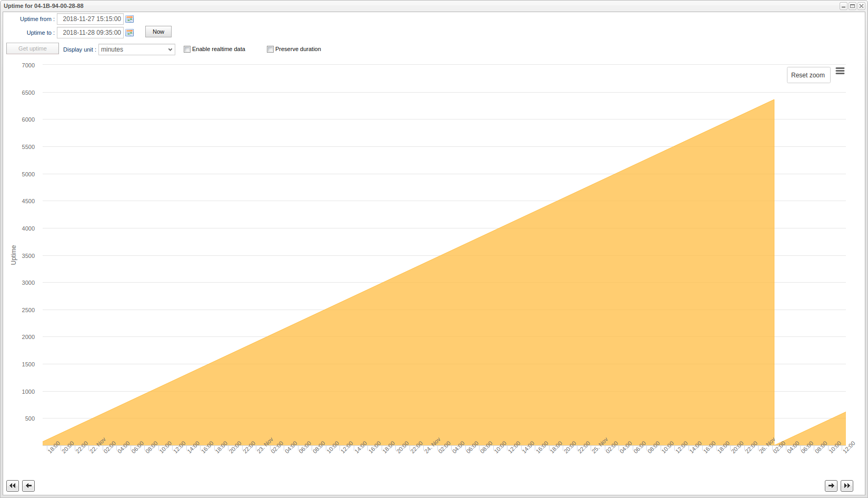Open calendar picker for Uptime from
Viewport: 868px width, 498px height.
tap(129, 19)
